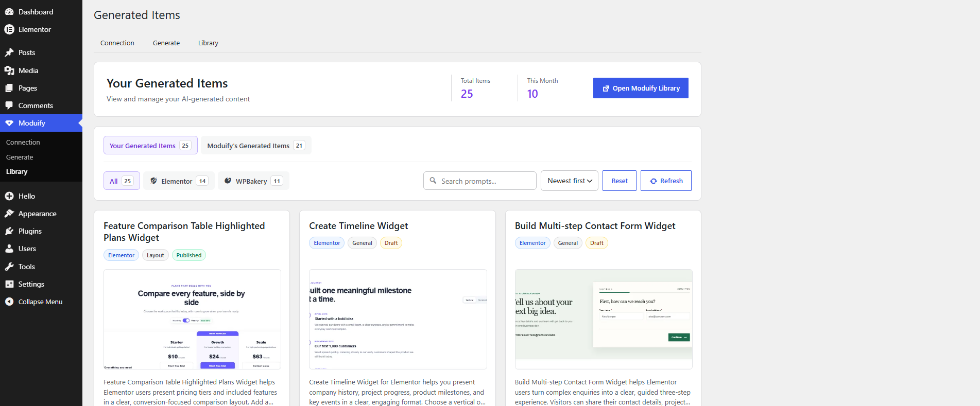Click the refresh arrows icon

click(654, 181)
